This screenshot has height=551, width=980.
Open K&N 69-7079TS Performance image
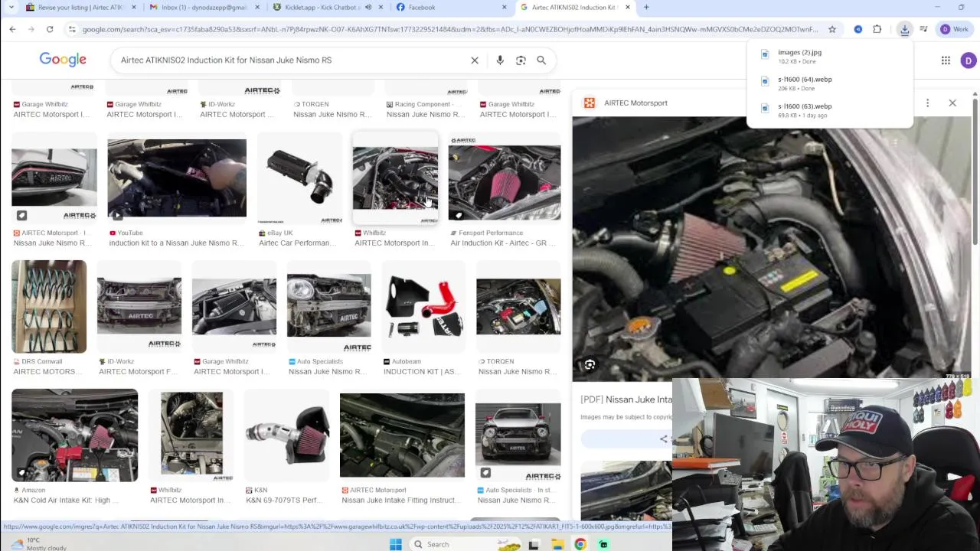(x=287, y=435)
